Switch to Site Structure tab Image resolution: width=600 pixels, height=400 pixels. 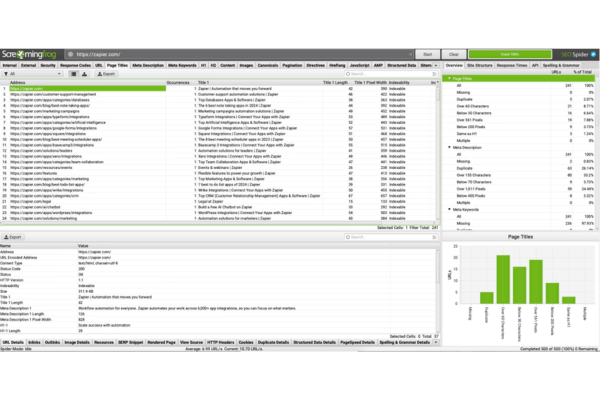479,65
